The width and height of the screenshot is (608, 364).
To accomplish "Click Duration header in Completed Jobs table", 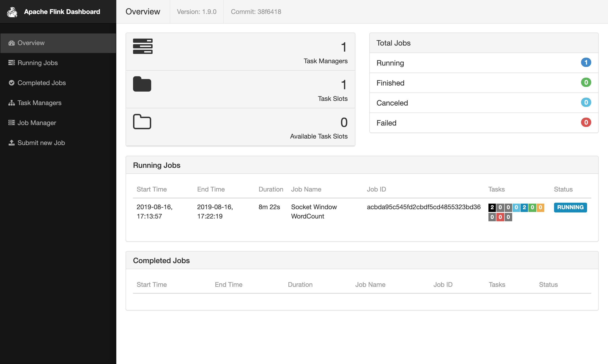I will [300, 285].
